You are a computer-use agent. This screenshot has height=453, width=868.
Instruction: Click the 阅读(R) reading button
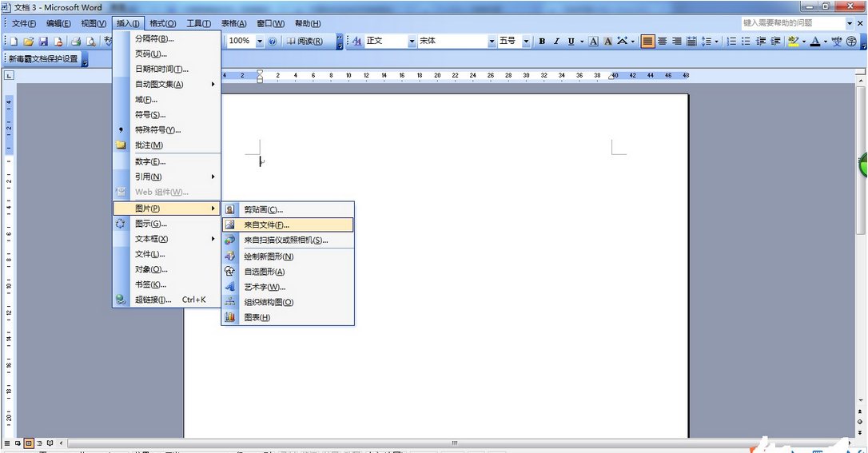tap(305, 42)
